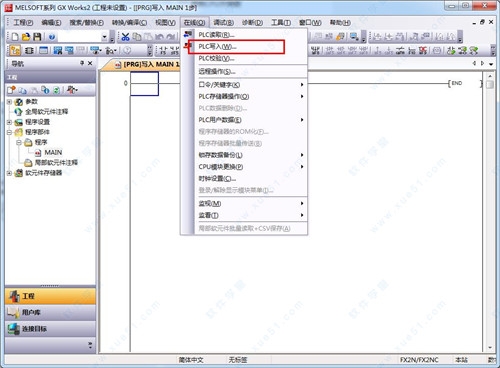Click the horizontal line ladder icon in right toolbar

click(401, 50)
